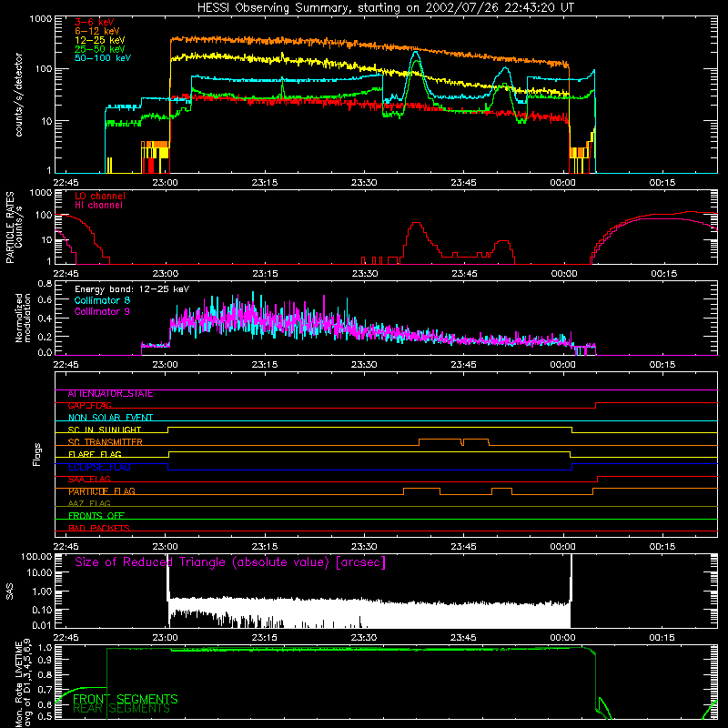
Task: Click the 00:15 time label under the Flags panel
Action: click(662, 547)
